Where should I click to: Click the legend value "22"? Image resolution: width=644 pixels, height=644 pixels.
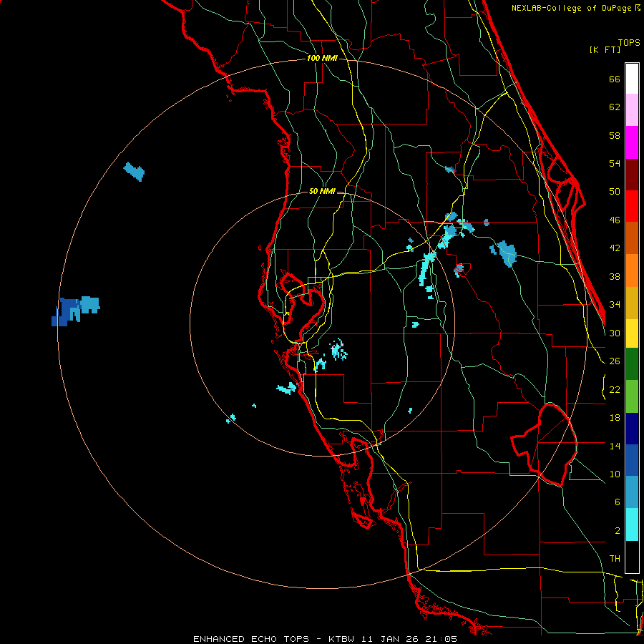pos(615,389)
